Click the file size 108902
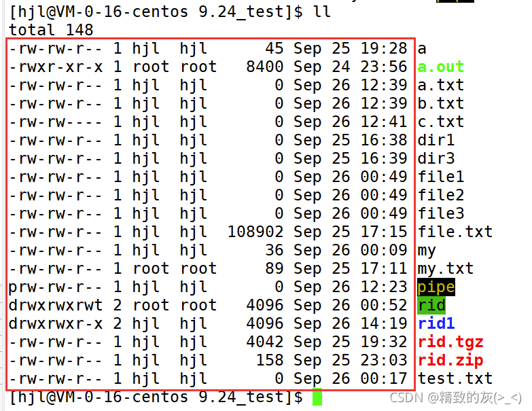The width and height of the screenshot is (532, 411). 255,232
